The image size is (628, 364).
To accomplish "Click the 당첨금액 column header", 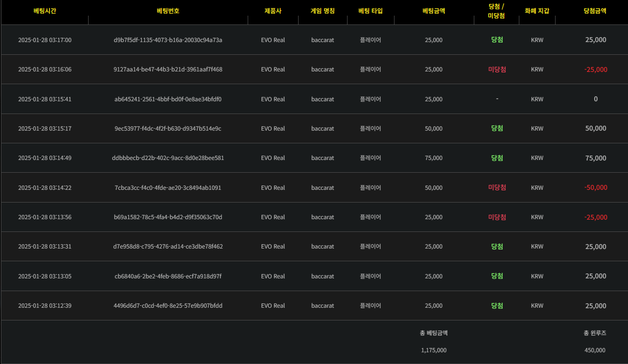I will coord(595,11).
